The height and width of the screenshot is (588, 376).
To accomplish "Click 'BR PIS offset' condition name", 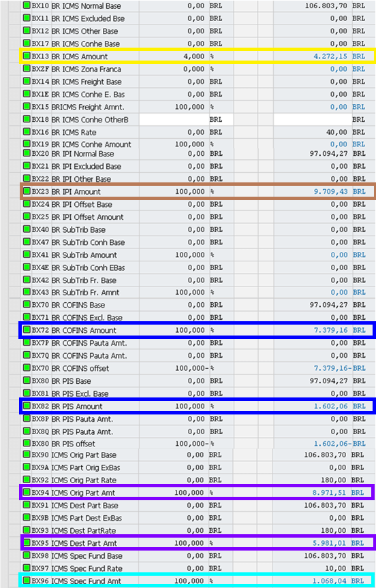I will 73,444.
